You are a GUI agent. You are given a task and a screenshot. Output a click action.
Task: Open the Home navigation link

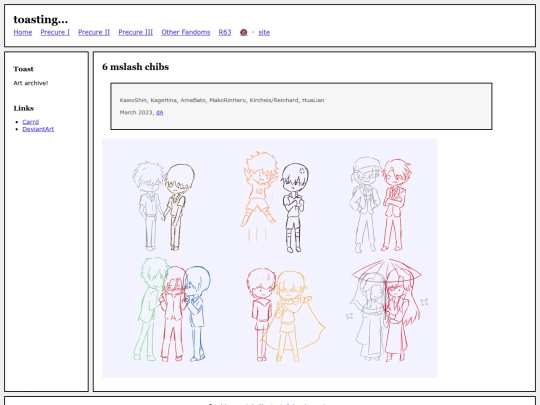point(23,32)
